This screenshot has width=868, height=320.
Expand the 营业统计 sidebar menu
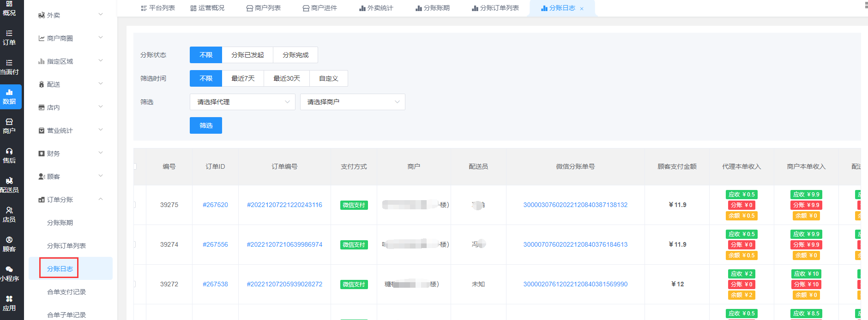point(101,130)
